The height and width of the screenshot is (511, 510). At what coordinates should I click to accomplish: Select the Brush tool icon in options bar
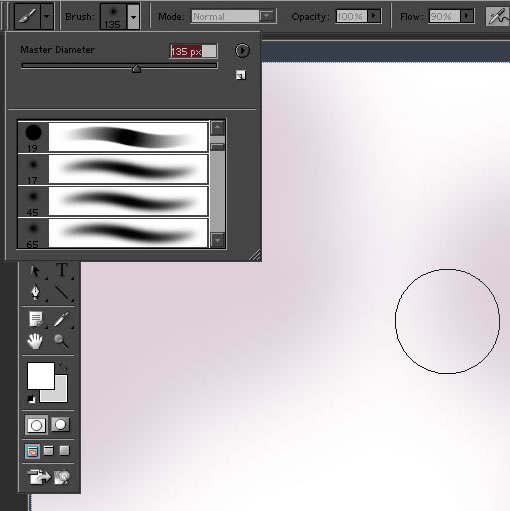pyautogui.click(x=27, y=16)
